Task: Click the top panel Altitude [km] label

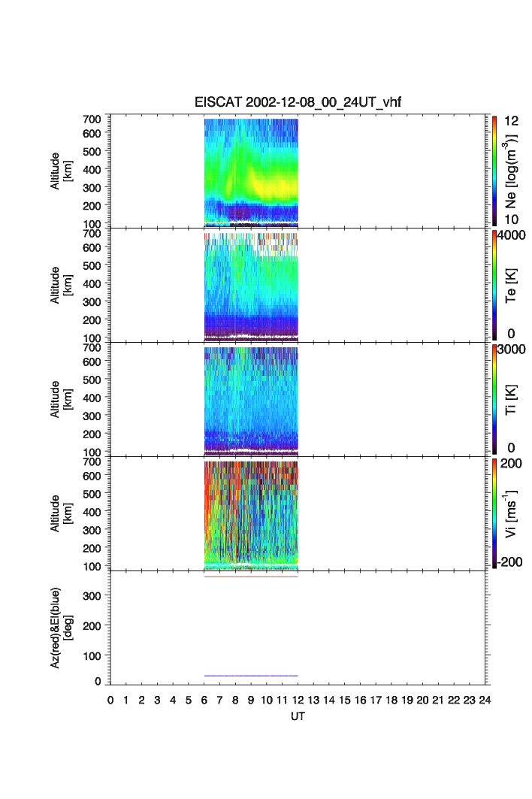Action: point(60,171)
